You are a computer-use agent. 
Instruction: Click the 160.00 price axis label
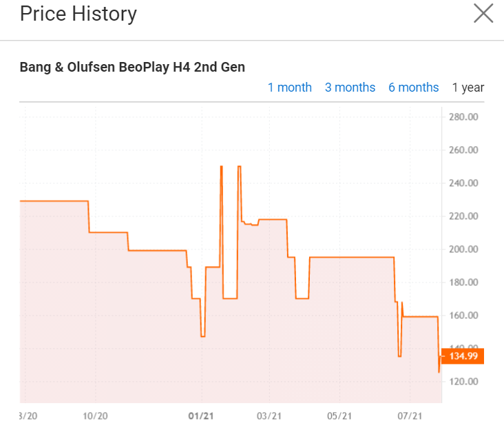point(463,316)
